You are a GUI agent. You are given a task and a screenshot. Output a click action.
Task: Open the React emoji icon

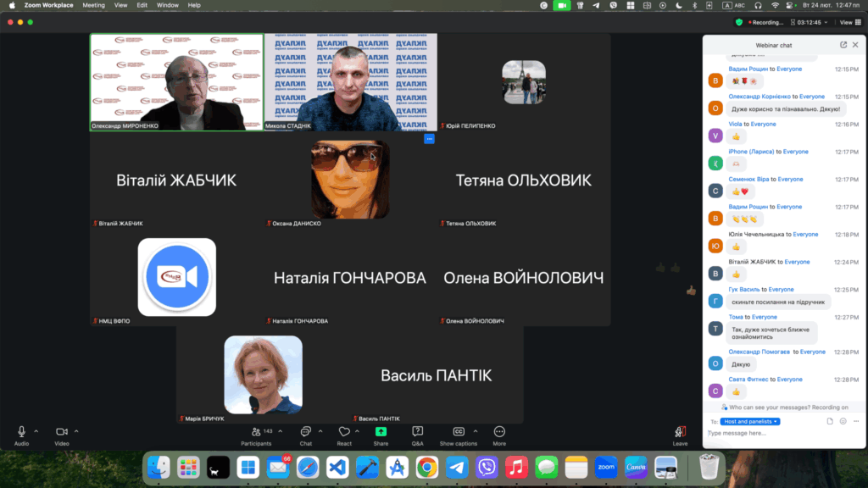(344, 432)
